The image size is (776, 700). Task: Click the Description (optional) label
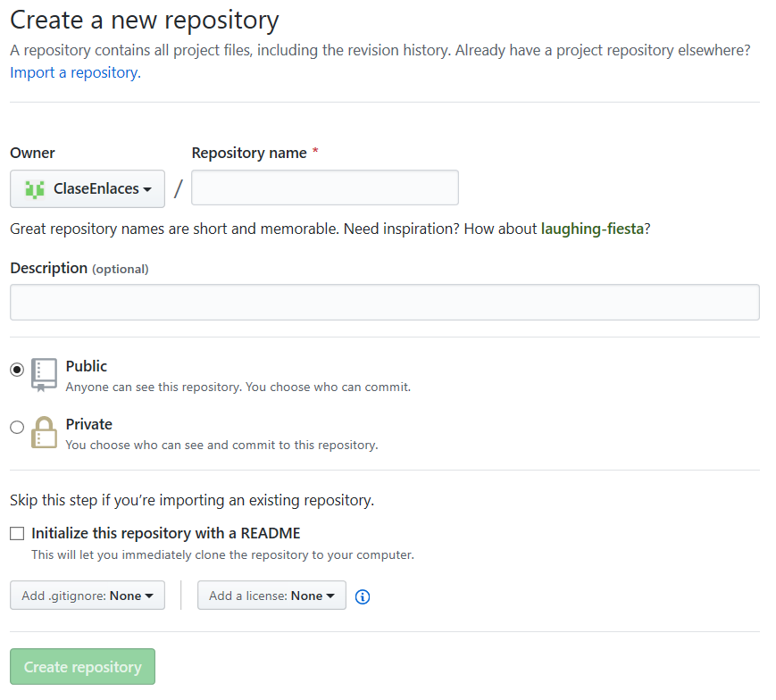pos(79,268)
